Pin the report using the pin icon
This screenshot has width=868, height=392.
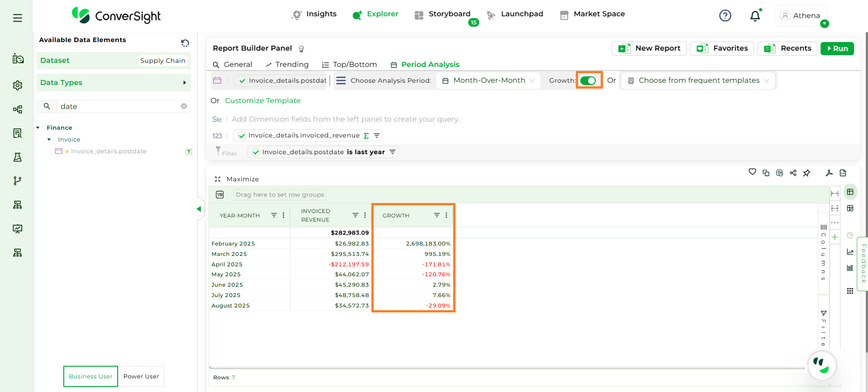pos(806,173)
